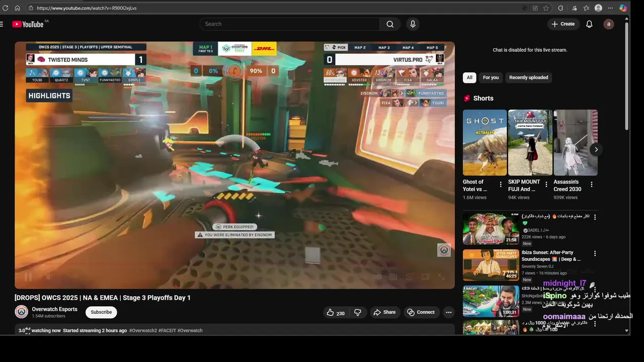Open the 1:00:31 video thumbnail
Screen dimensions: 644x362
click(491, 301)
